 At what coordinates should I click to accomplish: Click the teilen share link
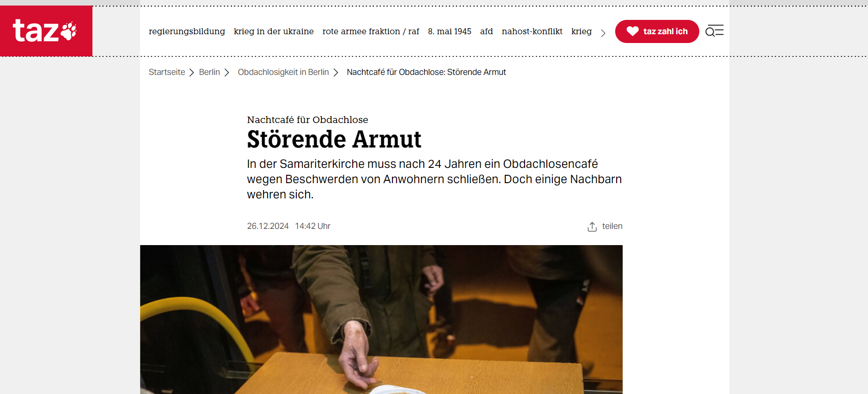[612, 226]
